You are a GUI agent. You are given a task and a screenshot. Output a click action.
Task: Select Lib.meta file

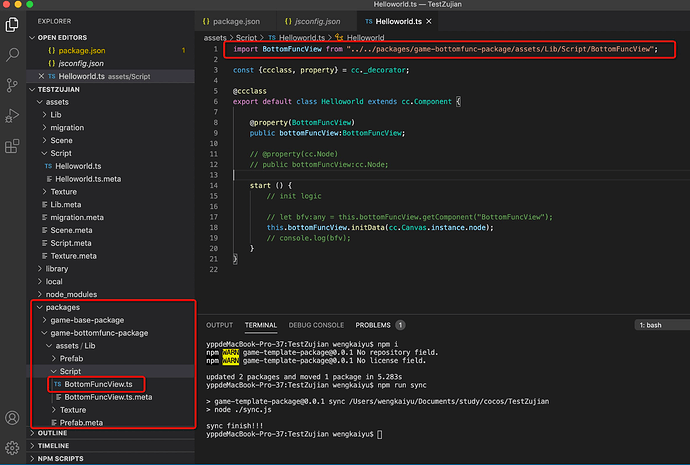[x=111, y=205]
